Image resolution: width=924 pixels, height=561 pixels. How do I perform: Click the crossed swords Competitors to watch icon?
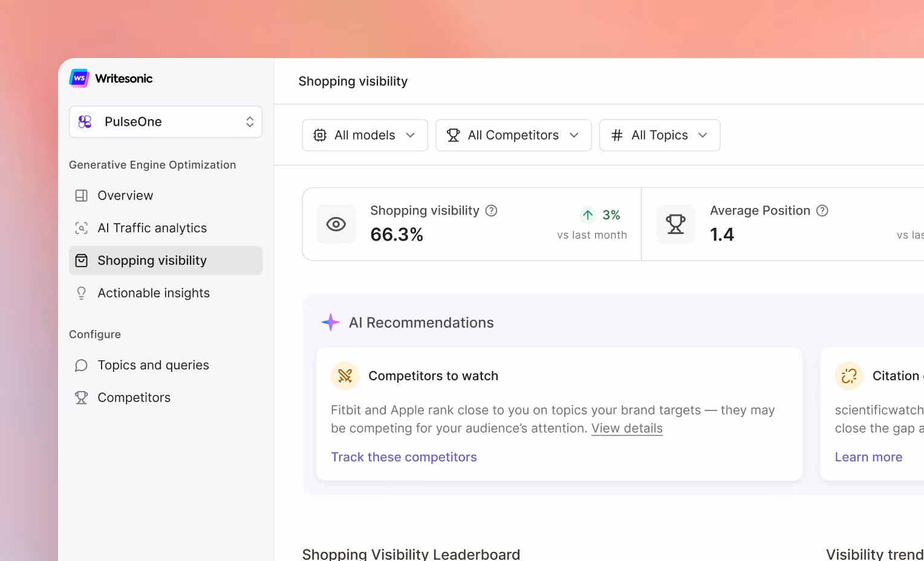pyautogui.click(x=345, y=376)
